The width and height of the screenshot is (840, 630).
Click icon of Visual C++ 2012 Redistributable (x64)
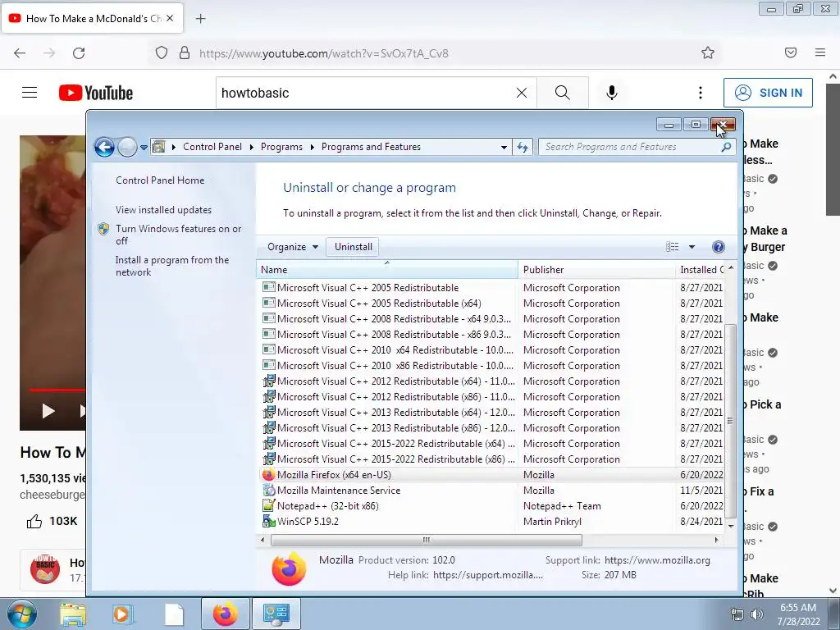pyautogui.click(x=268, y=381)
